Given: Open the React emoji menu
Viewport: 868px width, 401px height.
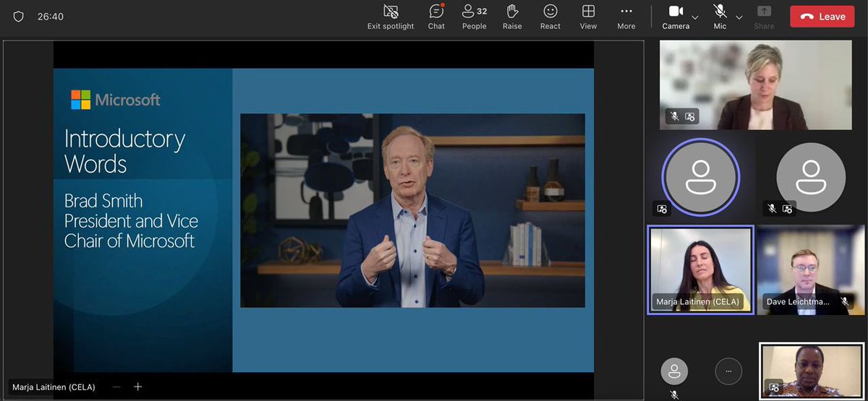Looking at the screenshot, I should (x=550, y=17).
